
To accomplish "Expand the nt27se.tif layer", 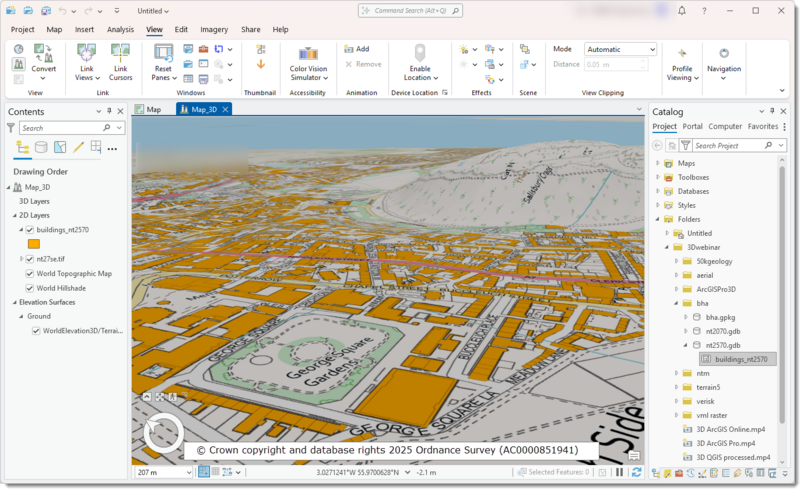I will [21, 259].
